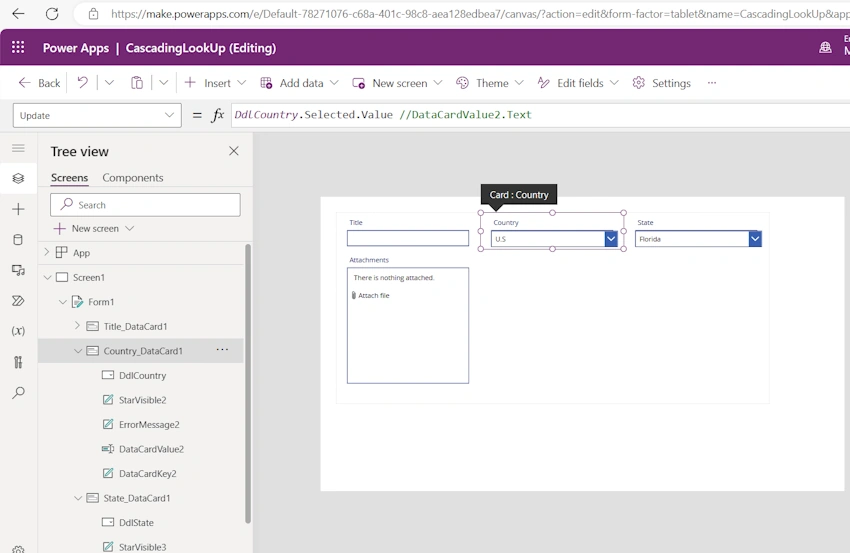Image resolution: width=850 pixels, height=553 pixels.
Task: Show more toolbar commands ellipsis
Action: pos(712,83)
